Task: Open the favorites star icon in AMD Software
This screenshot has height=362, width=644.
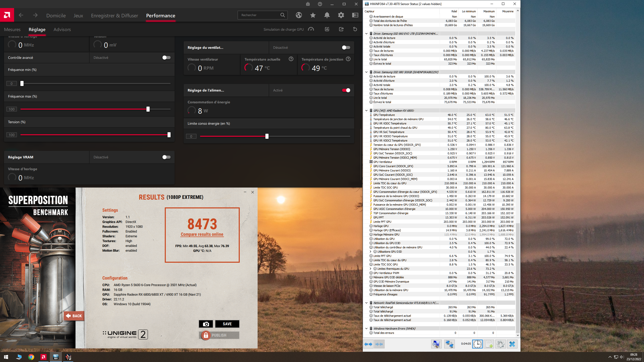Action: pos(313,15)
